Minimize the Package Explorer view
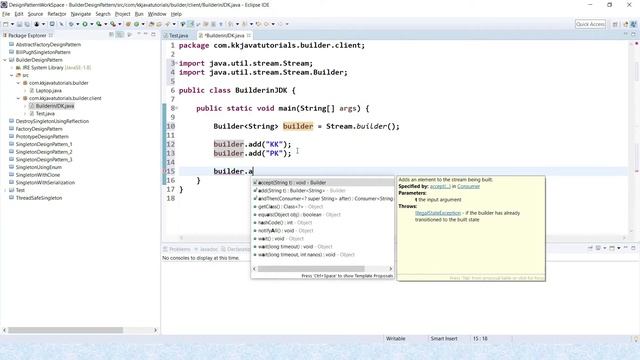Screen dimensions: 640x360 (146, 35)
